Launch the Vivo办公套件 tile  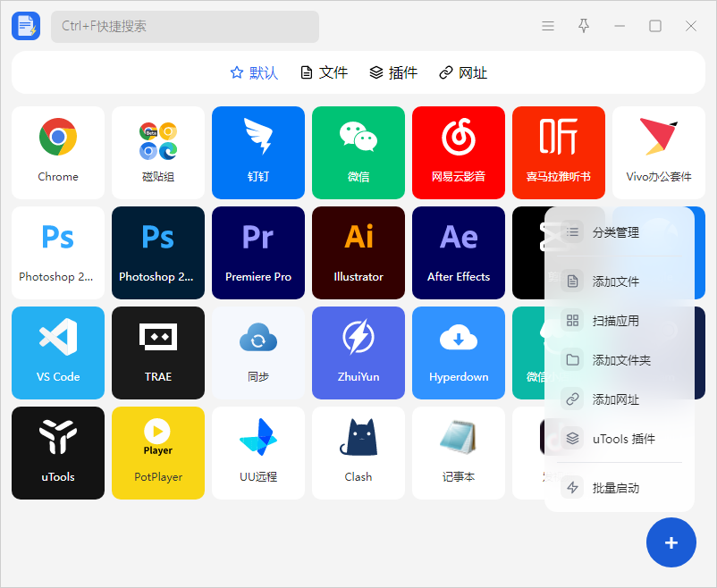pos(659,153)
